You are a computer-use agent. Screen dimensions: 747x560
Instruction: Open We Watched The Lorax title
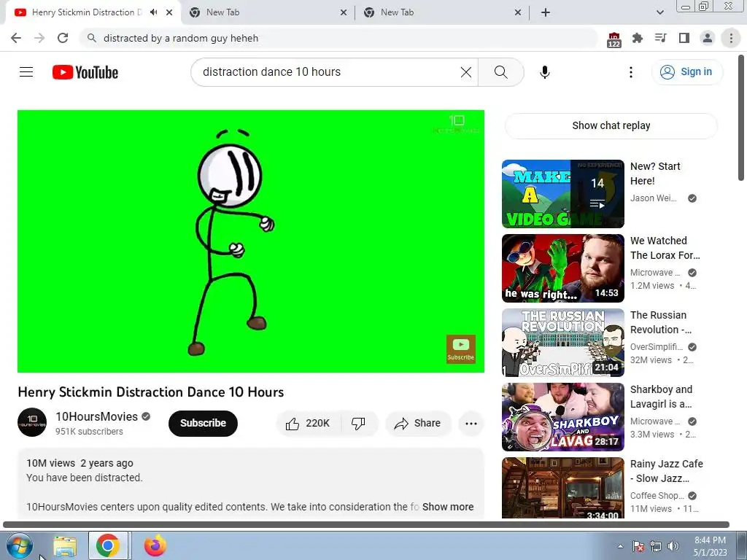(665, 248)
